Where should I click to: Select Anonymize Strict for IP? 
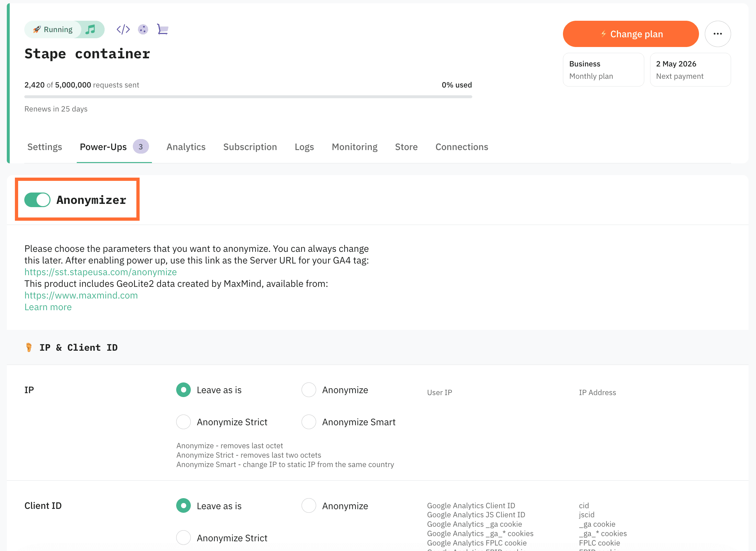tap(183, 422)
